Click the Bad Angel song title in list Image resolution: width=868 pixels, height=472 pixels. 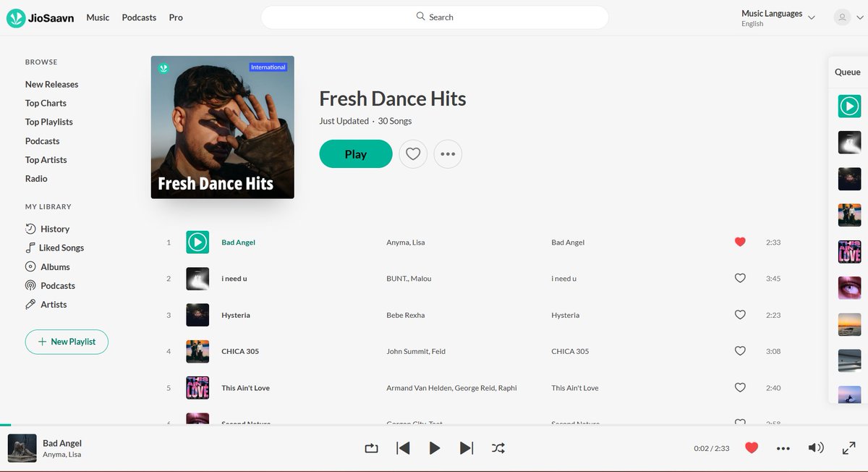point(238,243)
